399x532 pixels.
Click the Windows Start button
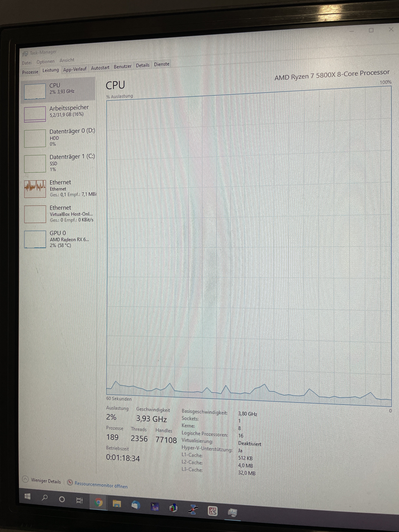pyautogui.click(x=27, y=496)
